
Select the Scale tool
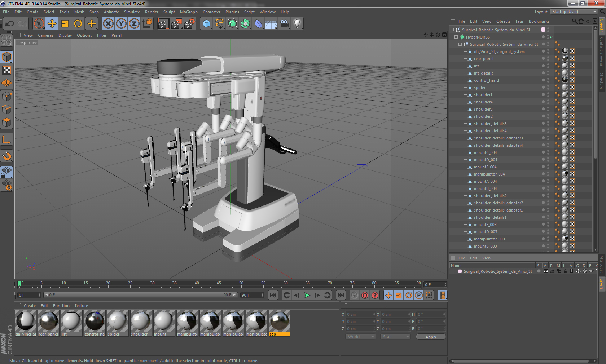click(x=65, y=24)
